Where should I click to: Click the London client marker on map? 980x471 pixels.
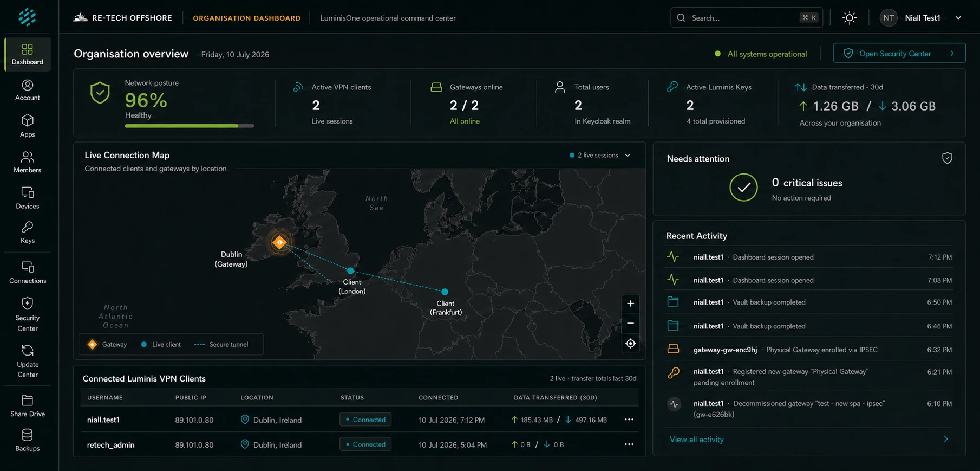350,270
